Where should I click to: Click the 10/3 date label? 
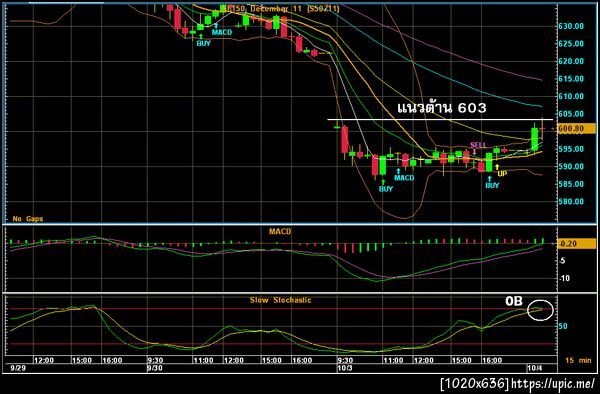344,368
